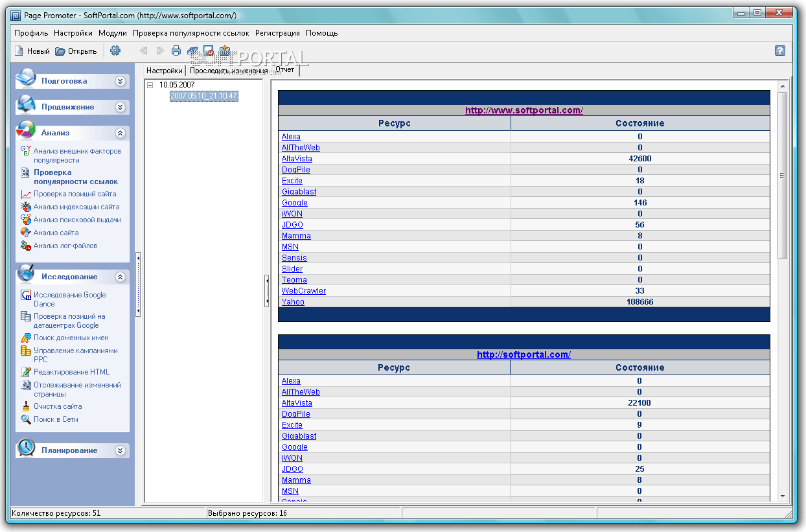Click the Анализ поисковой выдачи icon
The height and width of the screenshot is (532, 806).
26,220
